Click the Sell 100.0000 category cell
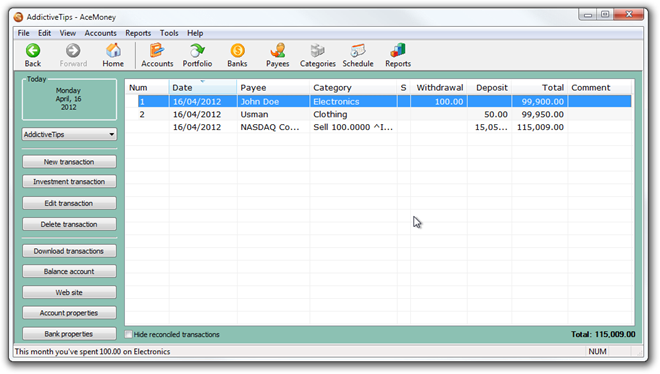660x374 pixels. coord(353,127)
